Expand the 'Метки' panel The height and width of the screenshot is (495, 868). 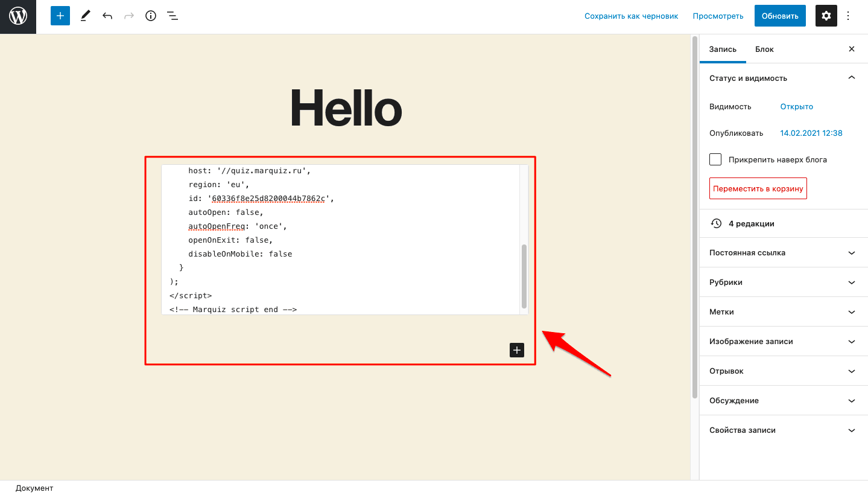[784, 312]
